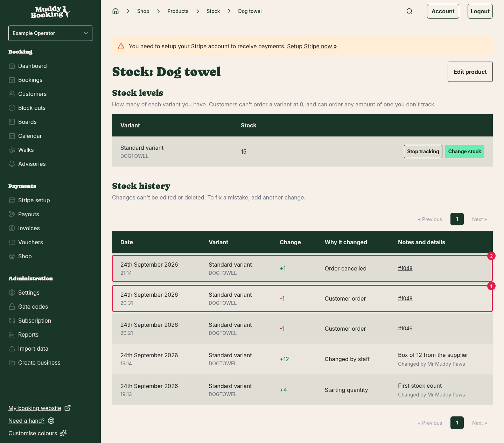Click the Bookings calendar-check icon

tap(12, 80)
